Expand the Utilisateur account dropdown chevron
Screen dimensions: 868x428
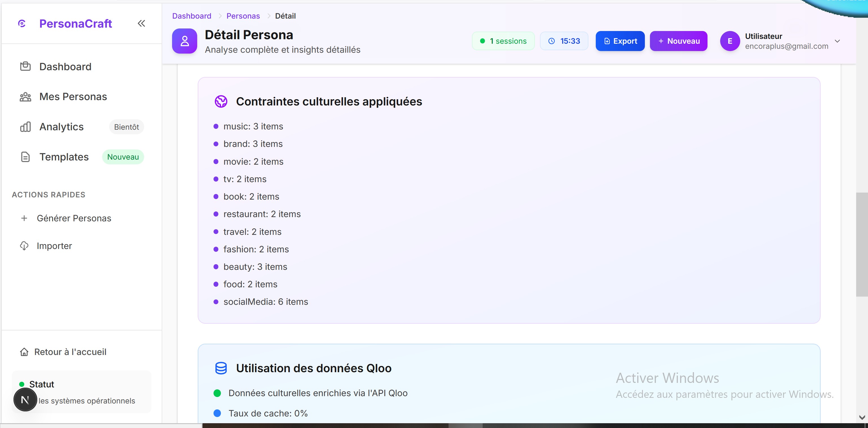coord(837,41)
